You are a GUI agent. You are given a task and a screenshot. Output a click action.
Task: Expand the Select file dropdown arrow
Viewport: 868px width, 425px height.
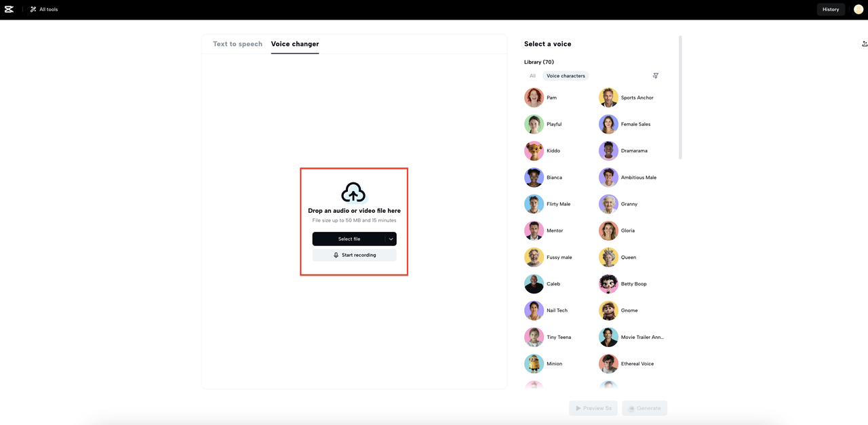[x=391, y=239]
